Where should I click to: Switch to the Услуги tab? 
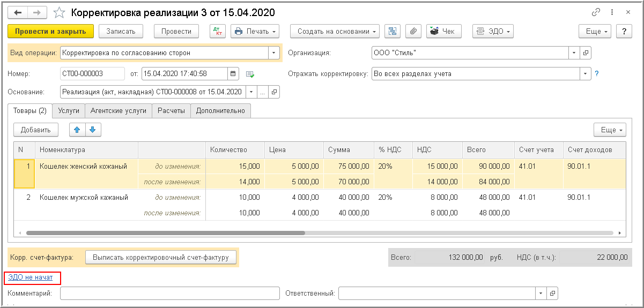click(x=69, y=110)
